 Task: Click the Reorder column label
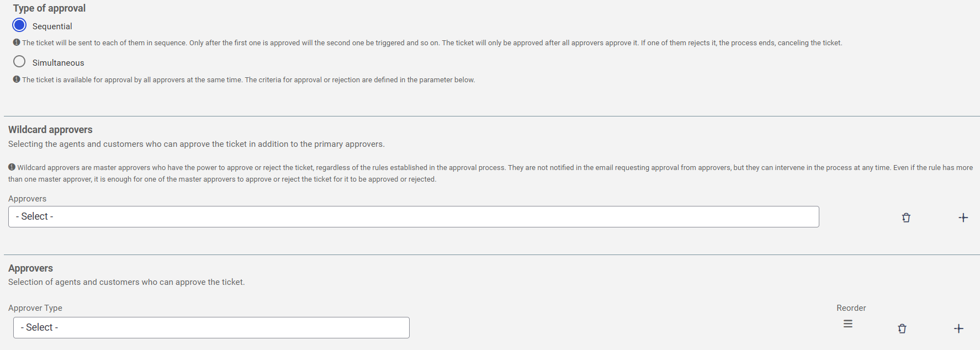point(851,308)
